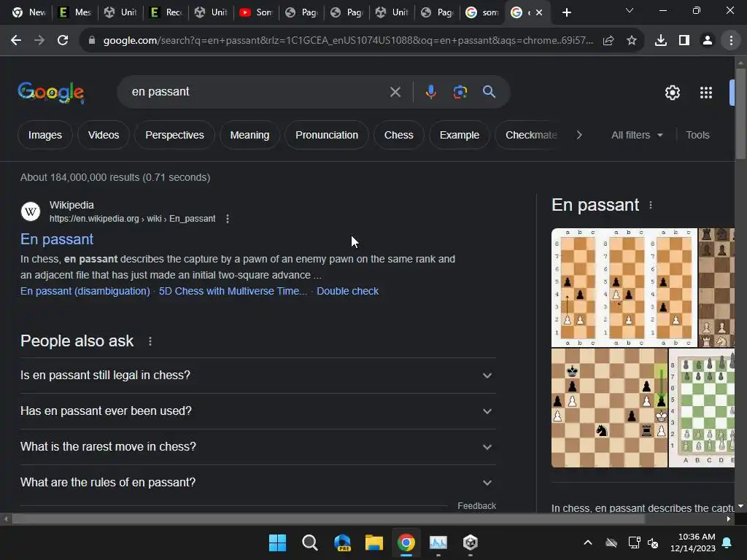Open tab search dropdown in title bar
The height and width of the screenshot is (560, 747).
pyautogui.click(x=630, y=10)
